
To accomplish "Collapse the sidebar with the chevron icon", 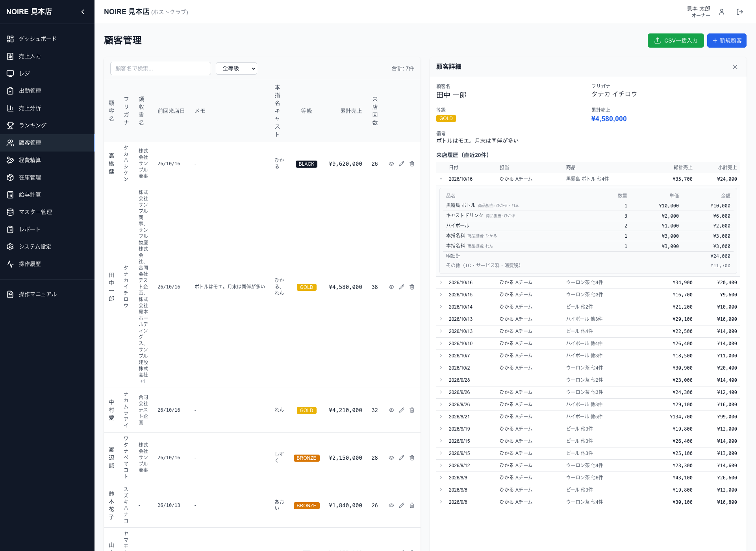I will coord(83,12).
